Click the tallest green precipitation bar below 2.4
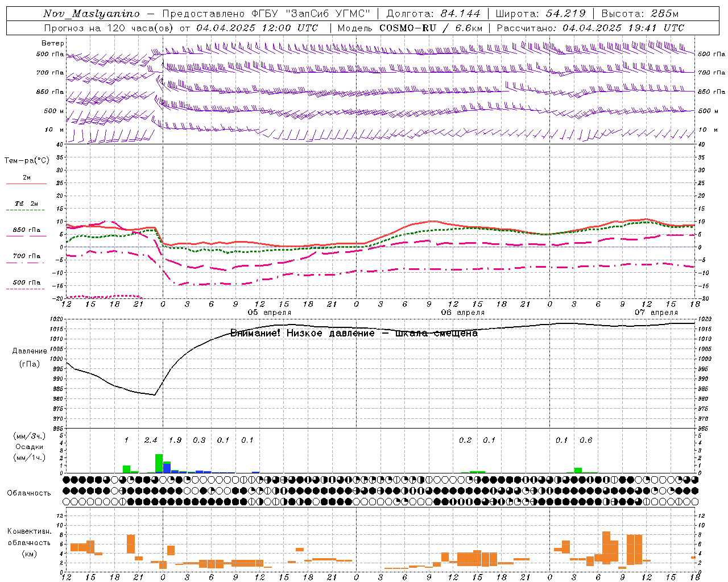The image size is (728, 582). pos(159,463)
